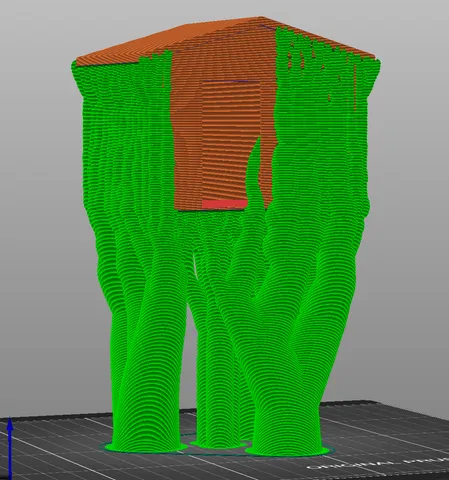Click the blue Z-axis arrow

[10, 448]
